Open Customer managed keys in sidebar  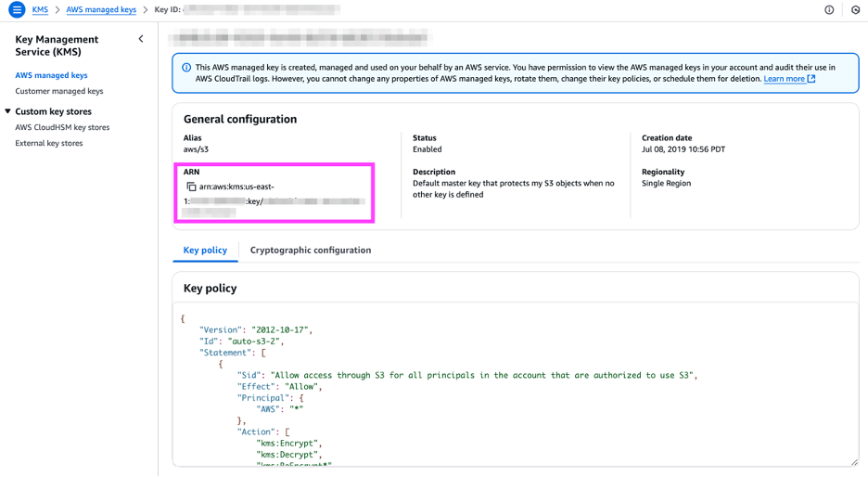[59, 91]
